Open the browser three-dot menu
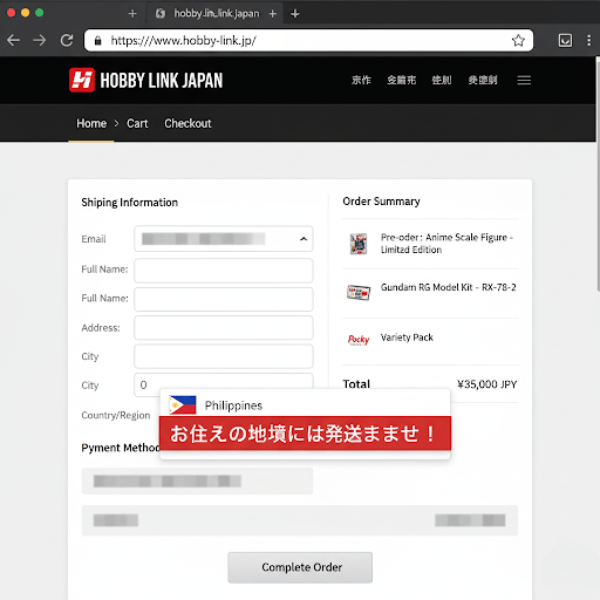Image resolution: width=600 pixels, height=600 pixels. click(589, 40)
